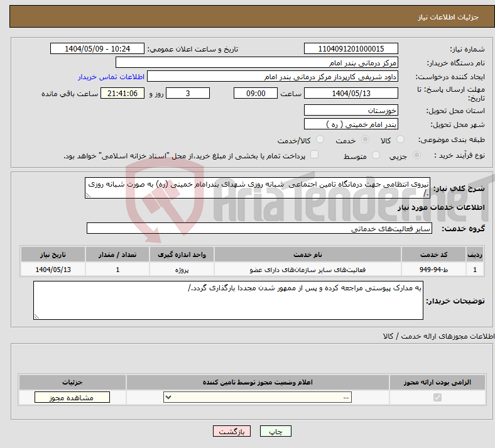
Task: Click the جزئیات column header in permits table
Action: tap(72, 382)
